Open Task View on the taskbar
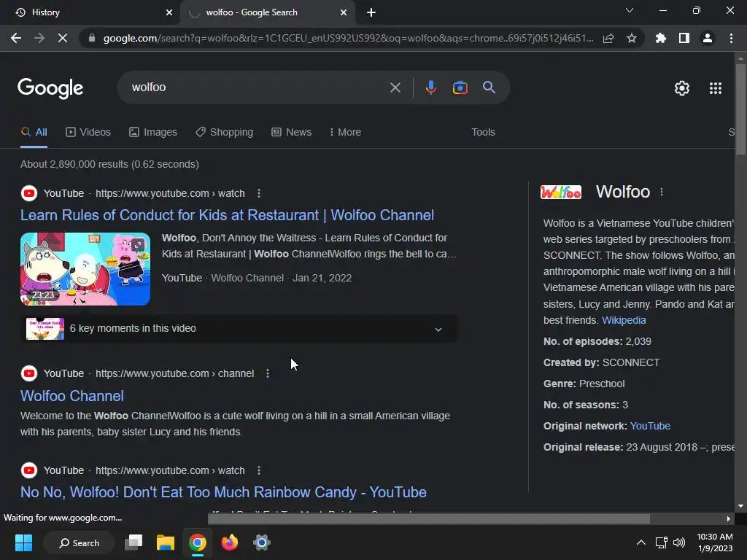Viewport: 747px width, 560px height. [x=133, y=542]
